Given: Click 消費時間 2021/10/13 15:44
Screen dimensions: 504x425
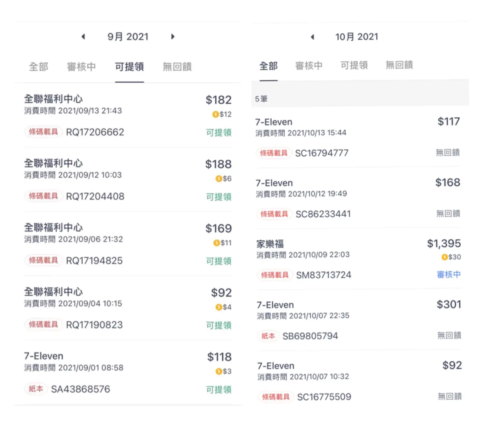Looking at the screenshot, I should (x=301, y=133).
